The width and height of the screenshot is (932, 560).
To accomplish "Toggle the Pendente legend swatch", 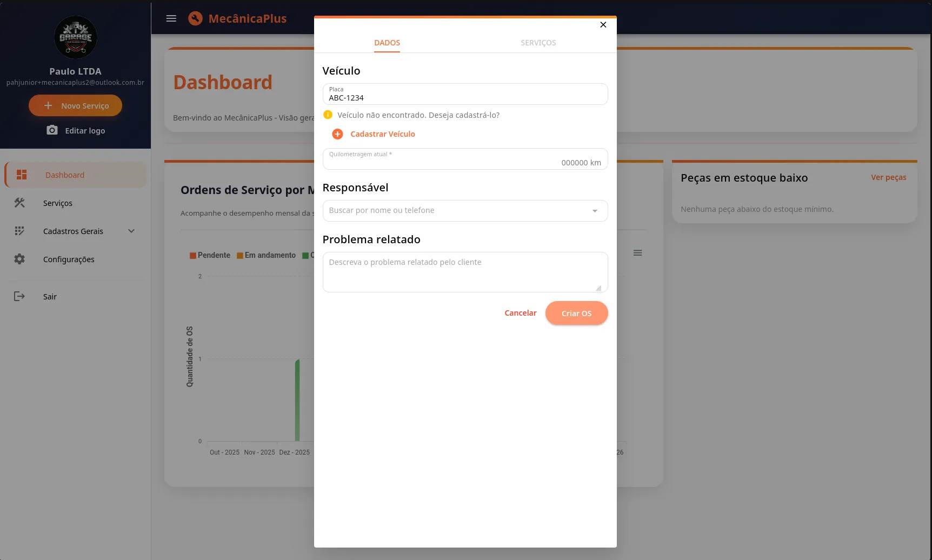I will coord(193,256).
